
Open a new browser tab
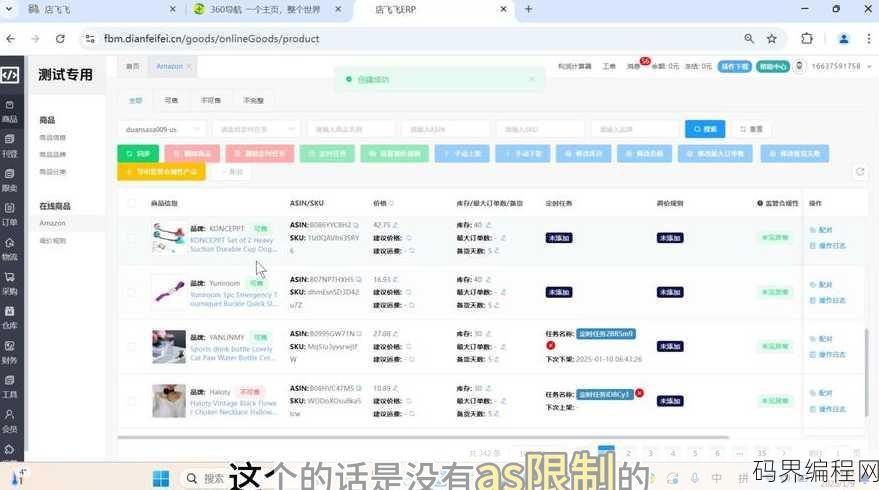tap(529, 10)
